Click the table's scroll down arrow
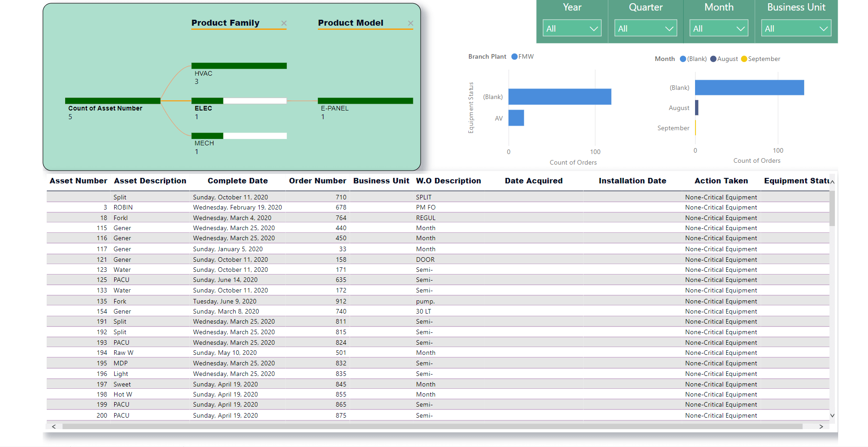The image size is (868, 447). pos(832,415)
